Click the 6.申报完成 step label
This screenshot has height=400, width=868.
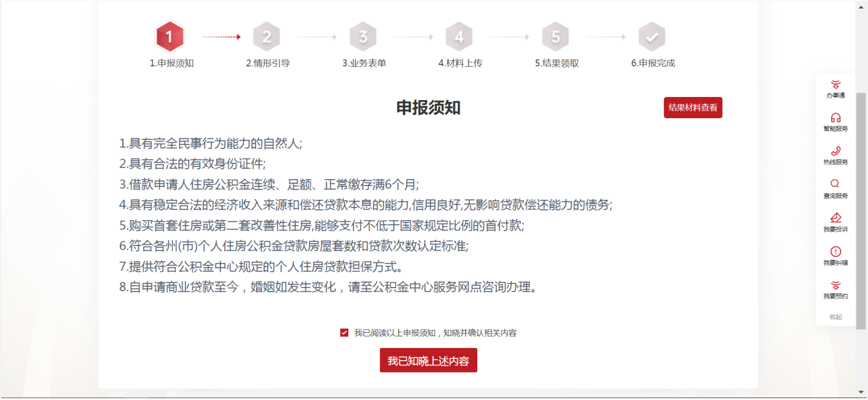653,63
